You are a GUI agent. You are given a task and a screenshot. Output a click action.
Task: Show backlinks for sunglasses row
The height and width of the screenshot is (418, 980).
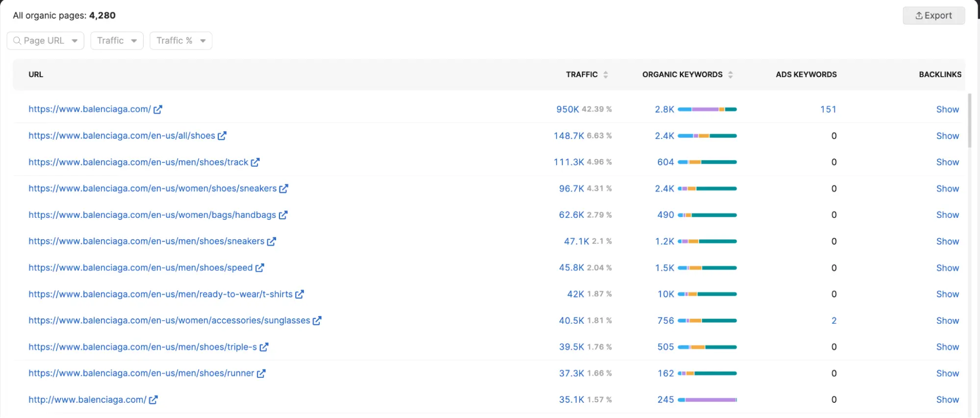click(947, 321)
